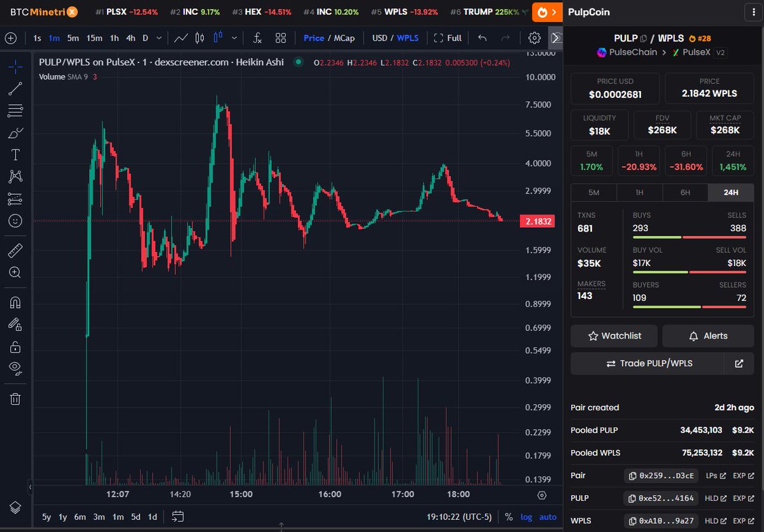
Task: Click the plus compare symbol icon
Action: coord(11,38)
